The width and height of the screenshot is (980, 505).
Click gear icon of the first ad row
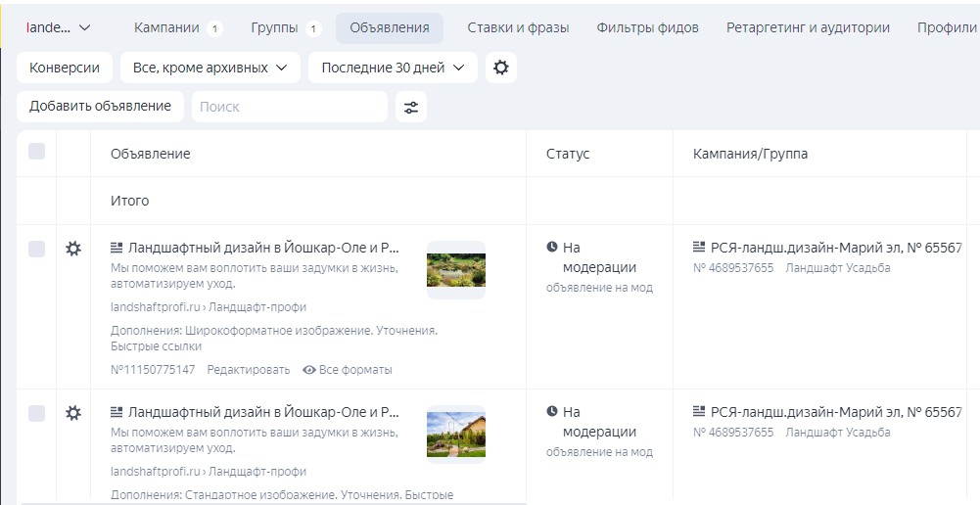tap(72, 249)
